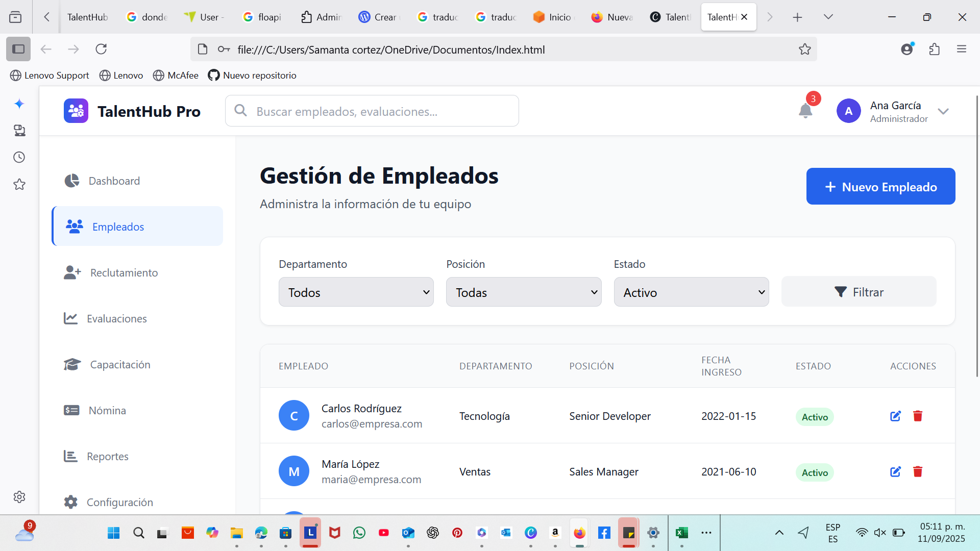
Task: Edit Carlos Rodríguez's employee record
Action: [895, 416]
